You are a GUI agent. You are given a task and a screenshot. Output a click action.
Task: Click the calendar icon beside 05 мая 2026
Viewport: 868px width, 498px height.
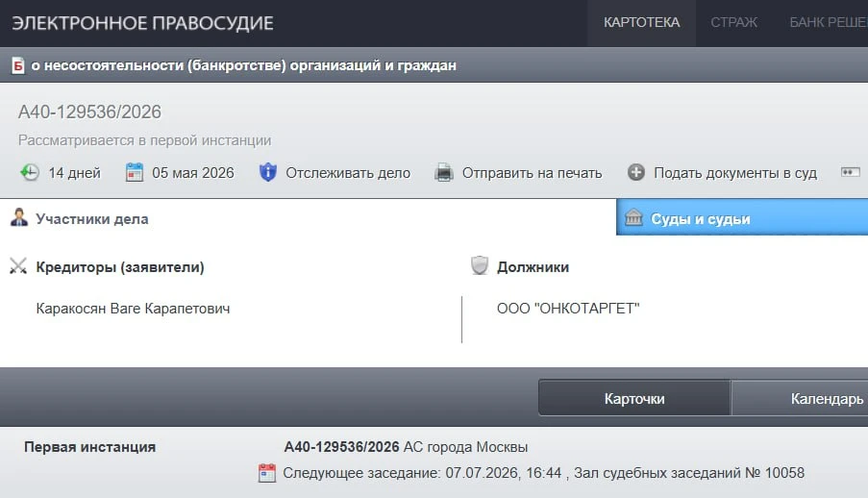click(x=134, y=172)
